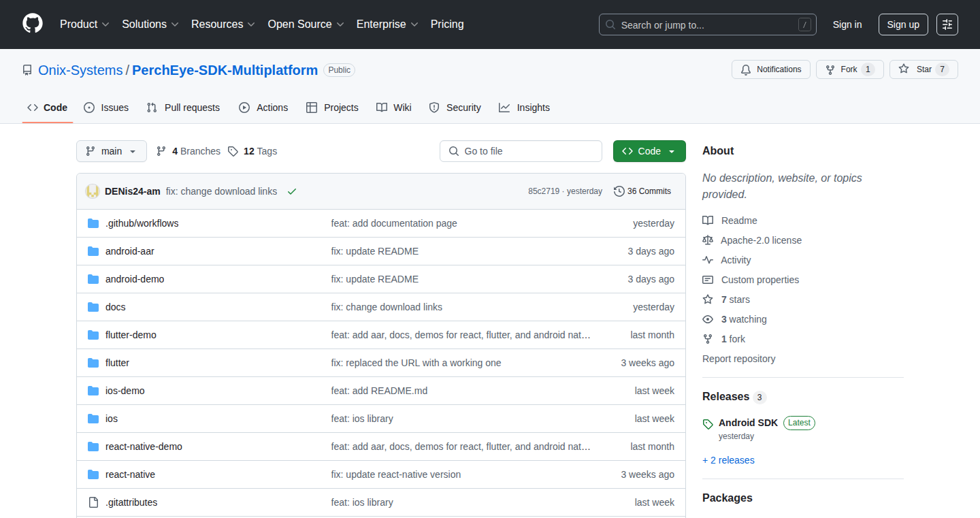Open the Wiki tab
Image resolution: width=980 pixels, height=518 pixels.
pos(394,108)
